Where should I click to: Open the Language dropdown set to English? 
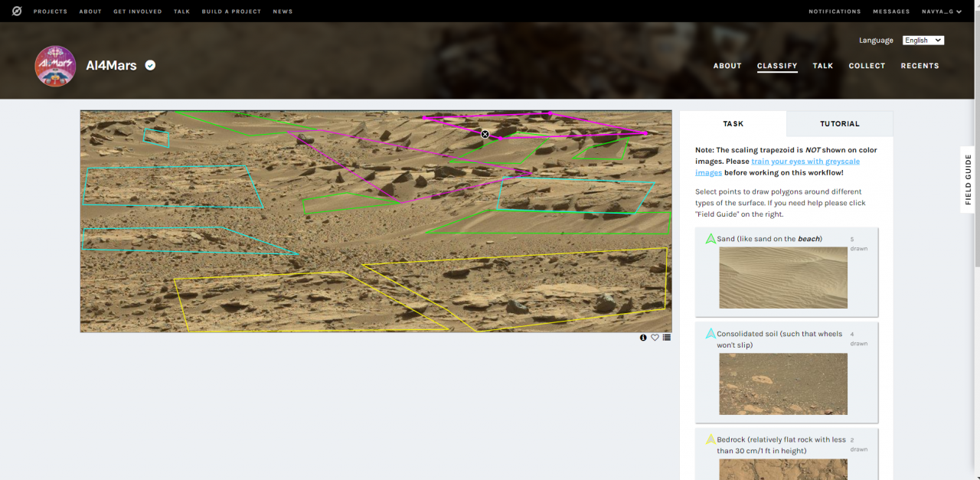[923, 41]
